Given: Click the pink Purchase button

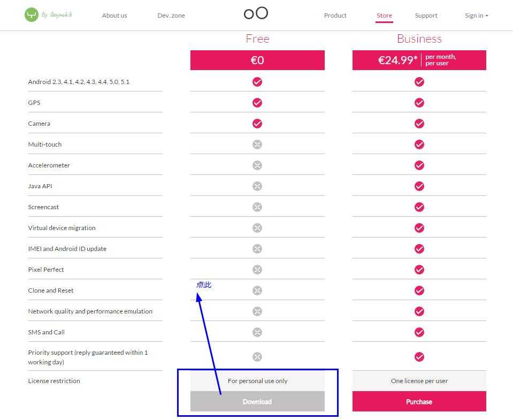Looking at the screenshot, I should pyautogui.click(x=419, y=401).
